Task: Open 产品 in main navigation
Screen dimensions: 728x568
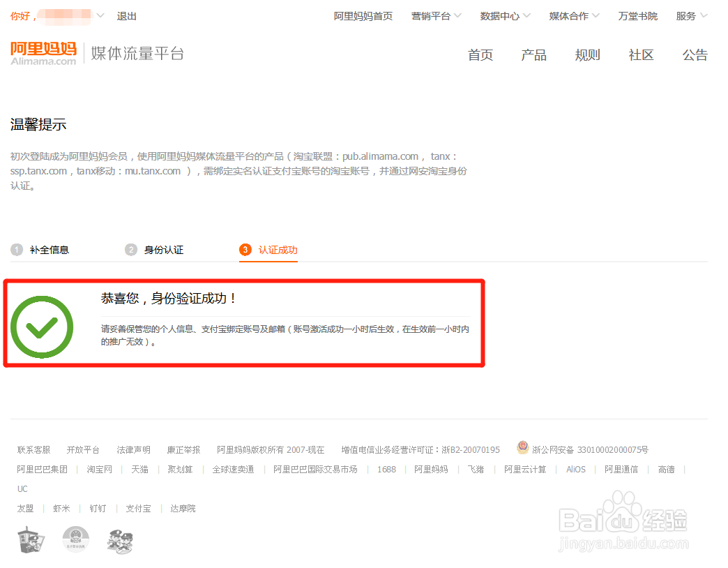Action: click(x=533, y=55)
